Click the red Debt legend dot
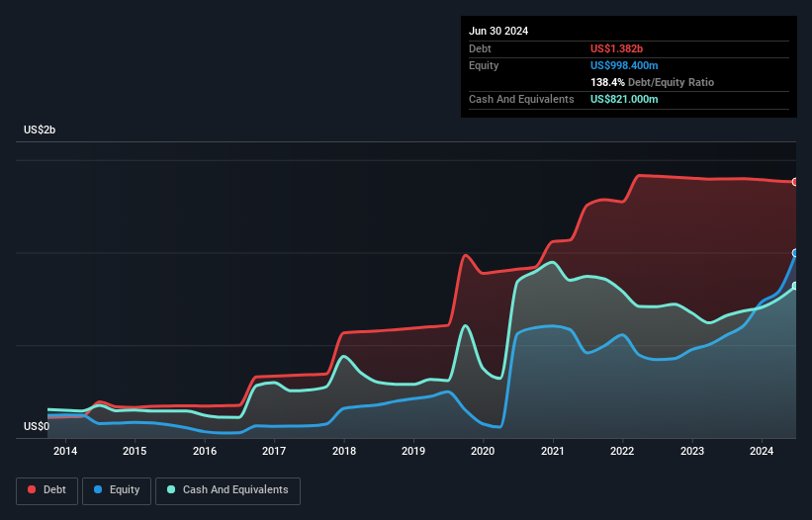This screenshot has height=520, width=812. 32,489
